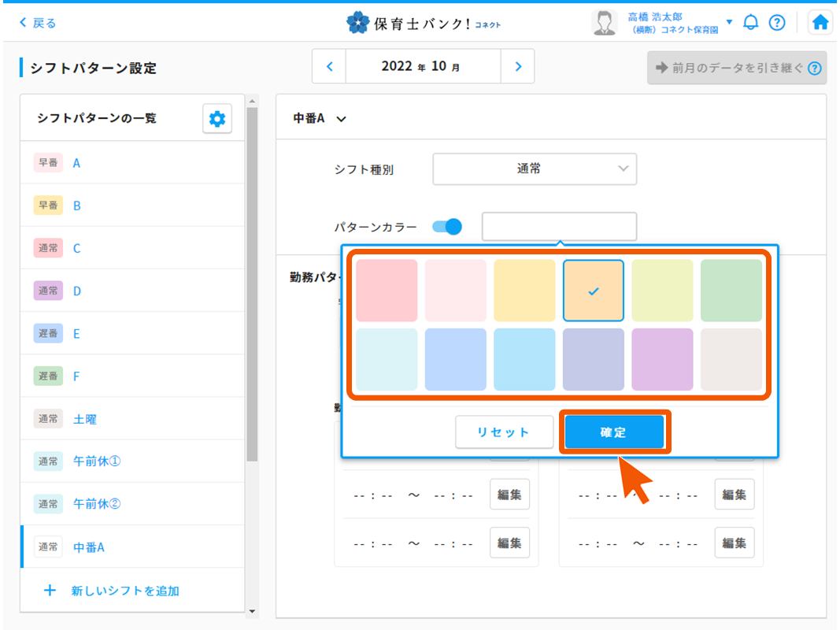This screenshot has width=840, height=630.
Task: Expand the 中番A title chevron
Action: coord(341,119)
